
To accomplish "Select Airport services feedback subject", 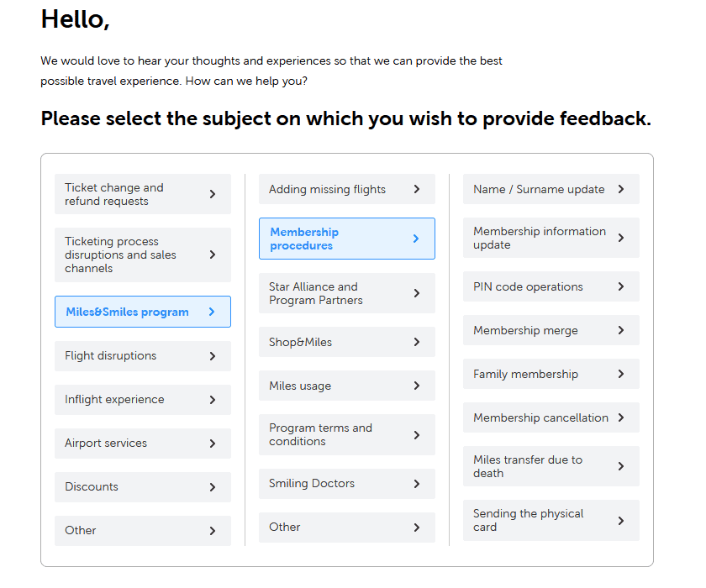I will pos(142,444).
